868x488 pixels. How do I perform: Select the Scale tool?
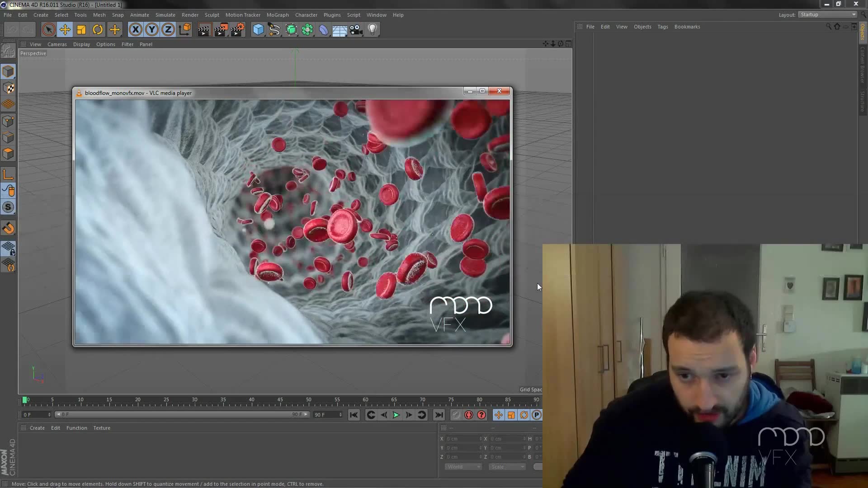pyautogui.click(x=81, y=29)
